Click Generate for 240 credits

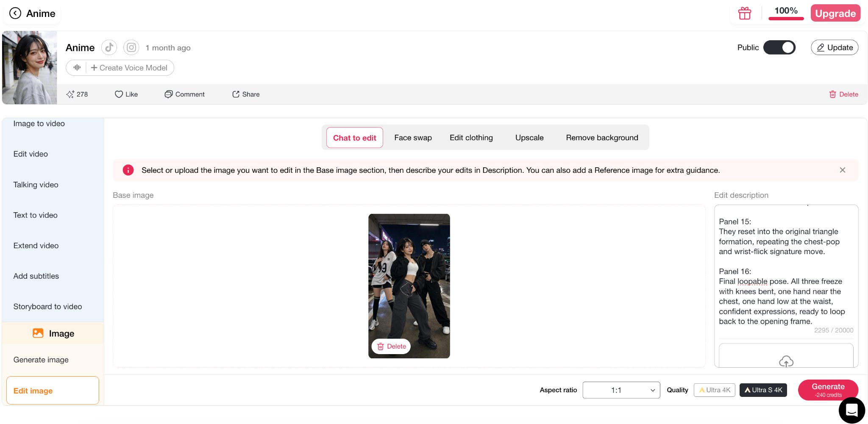(x=828, y=390)
